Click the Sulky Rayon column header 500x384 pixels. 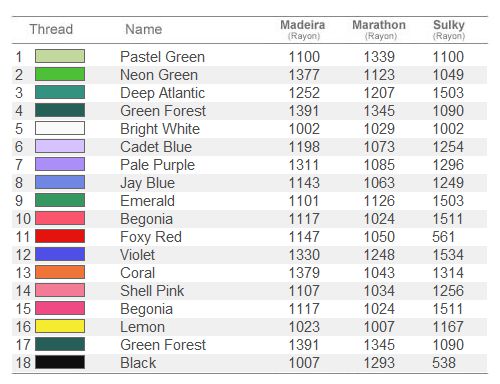tap(449, 30)
